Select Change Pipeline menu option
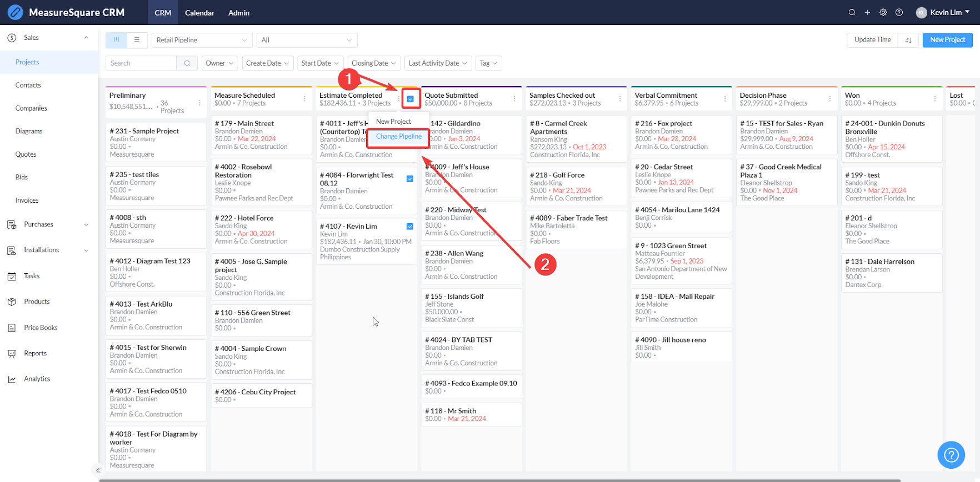 pyautogui.click(x=399, y=137)
